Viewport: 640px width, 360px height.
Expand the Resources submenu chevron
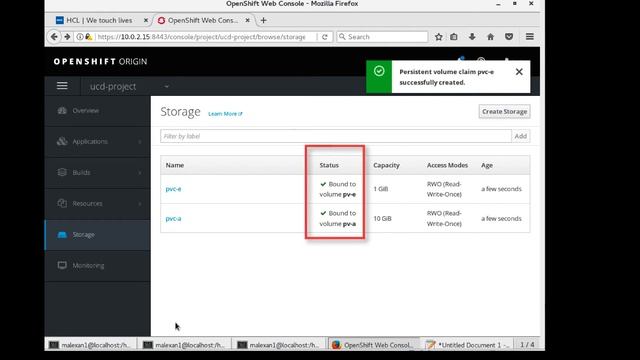pyautogui.click(x=140, y=204)
